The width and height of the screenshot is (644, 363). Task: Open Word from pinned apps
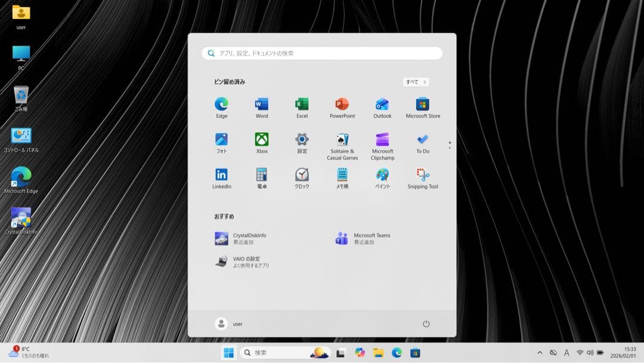pos(261,104)
